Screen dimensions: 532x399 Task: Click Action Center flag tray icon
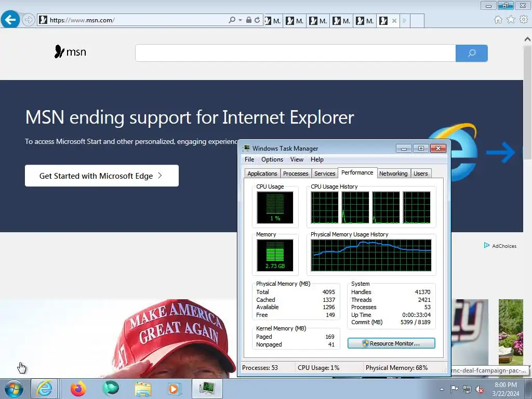click(454, 389)
